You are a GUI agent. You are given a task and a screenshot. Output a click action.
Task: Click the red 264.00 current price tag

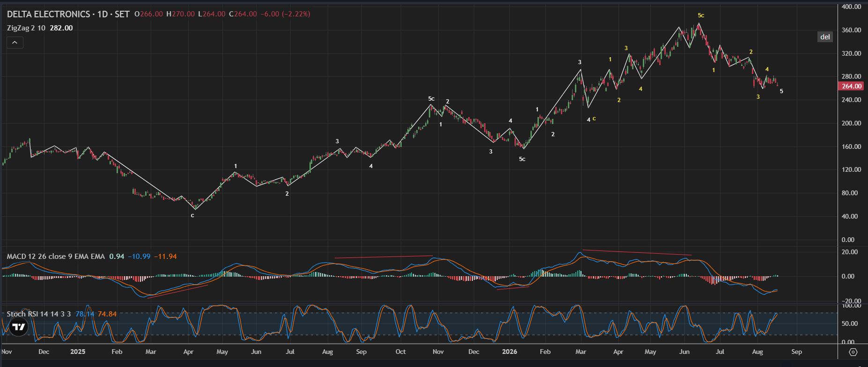point(852,86)
